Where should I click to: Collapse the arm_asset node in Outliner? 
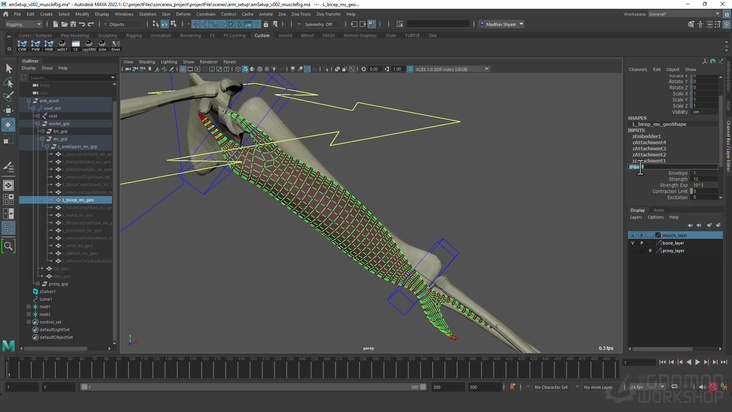pyautogui.click(x=29, y=101)
